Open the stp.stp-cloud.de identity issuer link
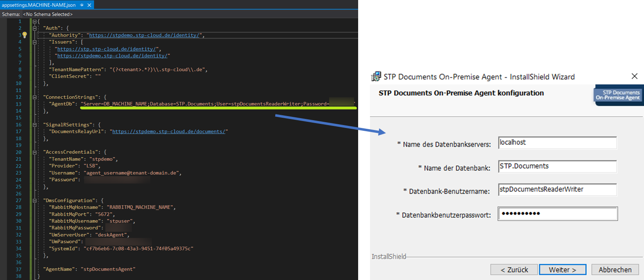The width and height of the screenshot is (644, 280). (107, 49)
